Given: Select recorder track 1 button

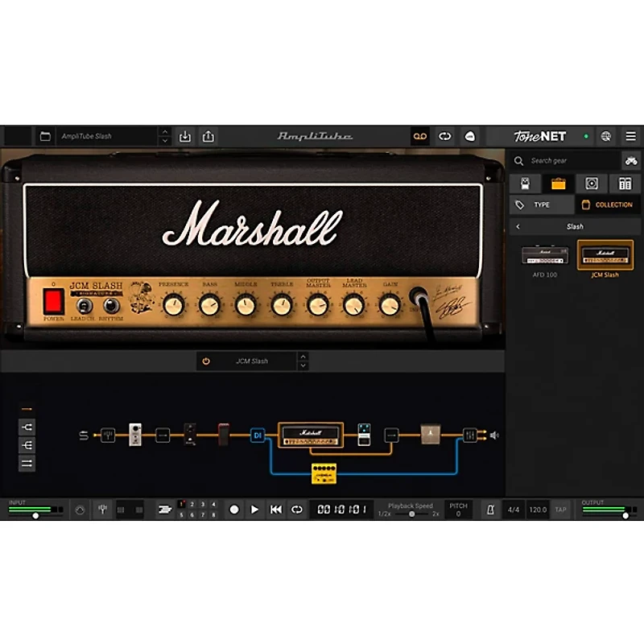Looking at the screenshot, I should pos(182,504).
